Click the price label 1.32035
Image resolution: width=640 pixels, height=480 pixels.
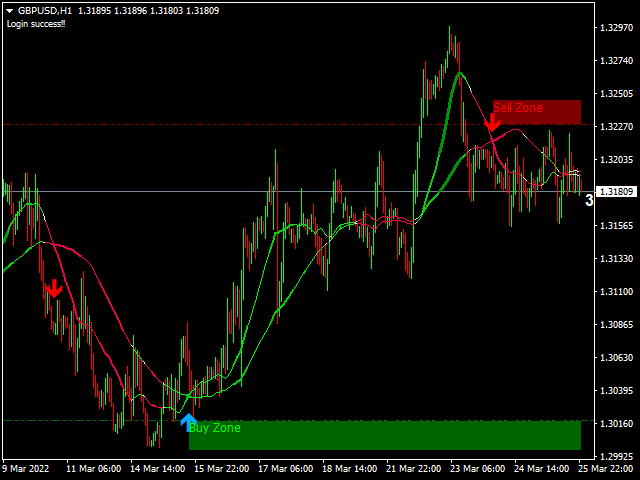coord(616,160)
